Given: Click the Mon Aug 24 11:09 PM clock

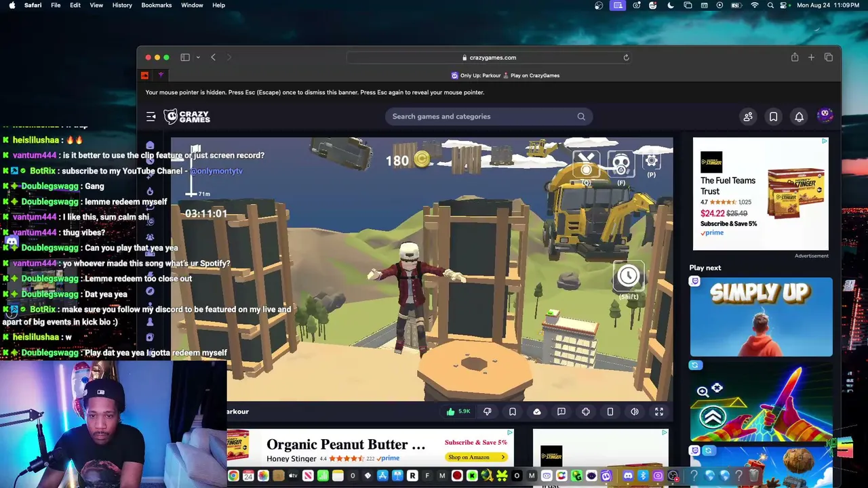Looking at the screenshot, I should tap(829, 5).
